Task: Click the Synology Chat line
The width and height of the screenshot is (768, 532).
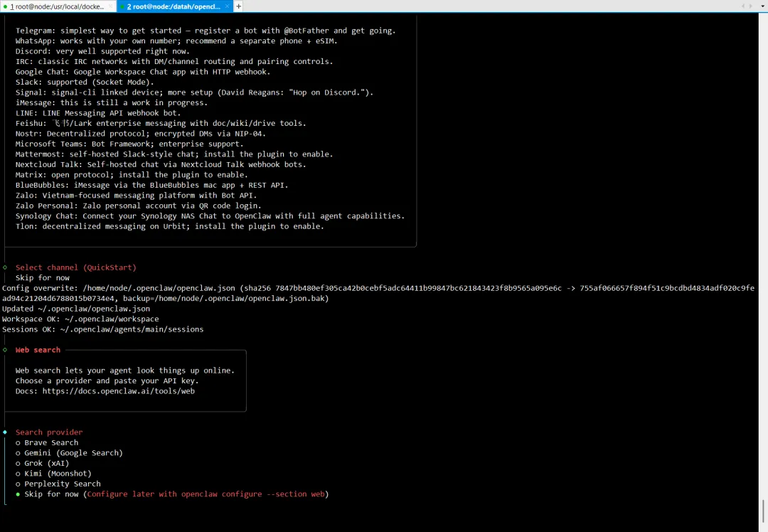Action: (x=210, y=216)
